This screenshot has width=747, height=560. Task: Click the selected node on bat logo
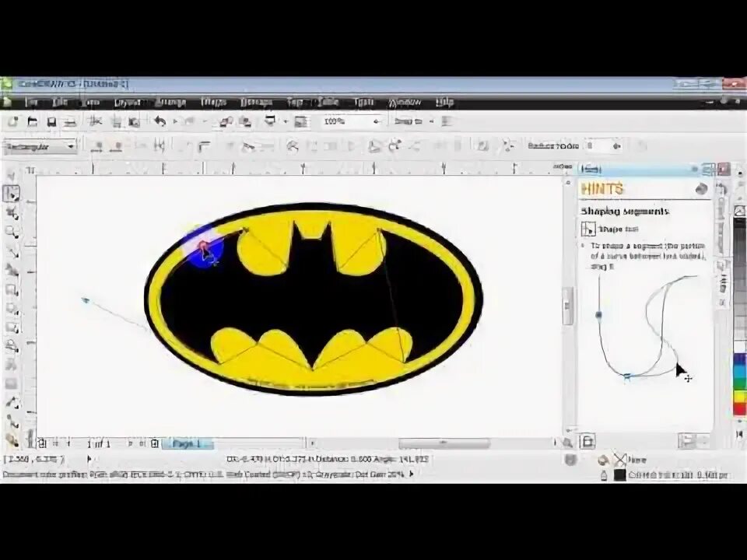pyautogui.click(x=203, y=245)
